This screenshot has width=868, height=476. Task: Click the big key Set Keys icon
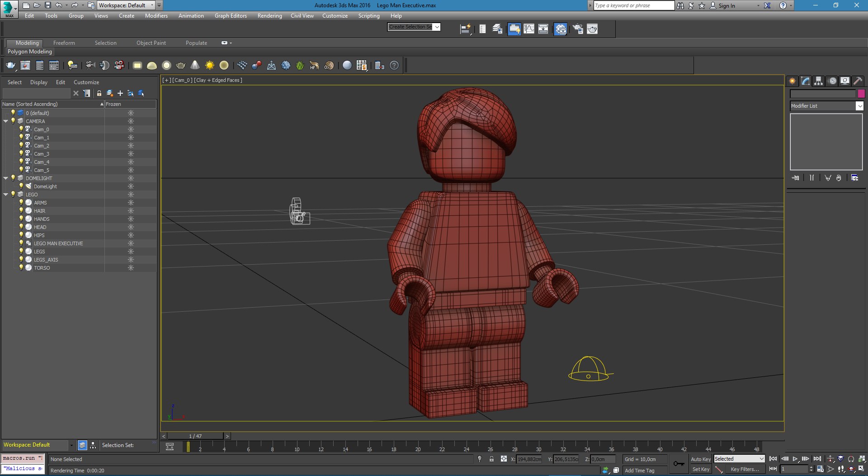tap(679, 464)
